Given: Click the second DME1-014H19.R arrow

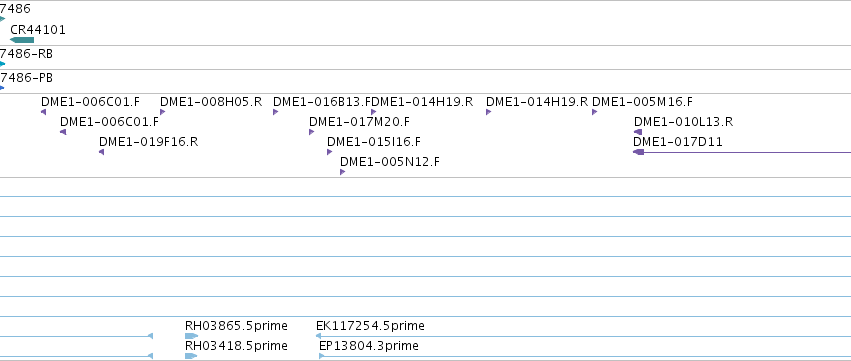Looking at the screenshot, I should click(488, 112).
